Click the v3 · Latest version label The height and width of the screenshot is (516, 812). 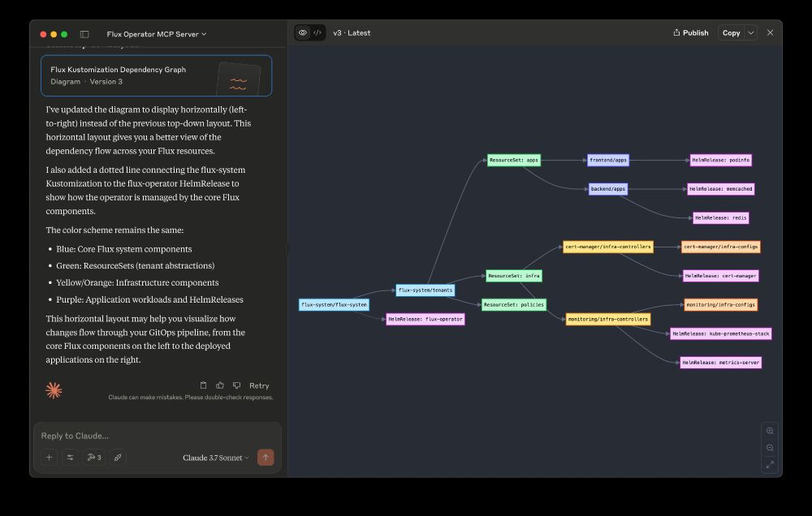coord(352,32)
